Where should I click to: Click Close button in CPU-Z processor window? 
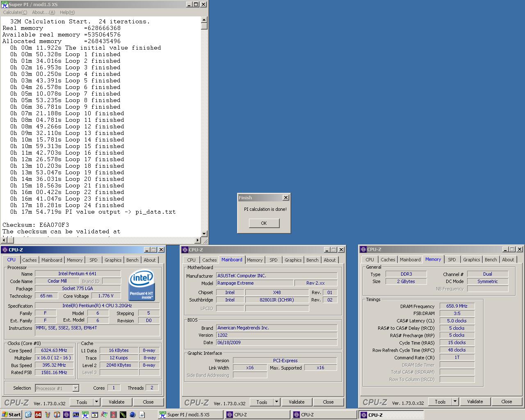pos(148,402)
